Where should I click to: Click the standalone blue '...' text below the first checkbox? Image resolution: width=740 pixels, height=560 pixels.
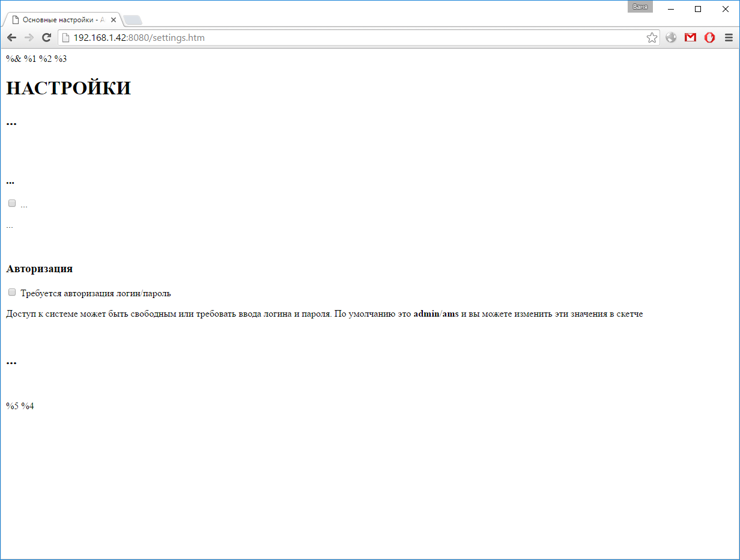(x=10, y=227)
